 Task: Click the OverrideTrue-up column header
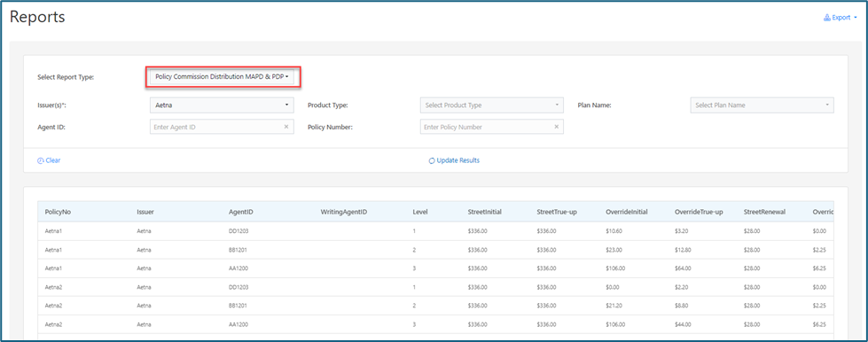click(699, 212)
